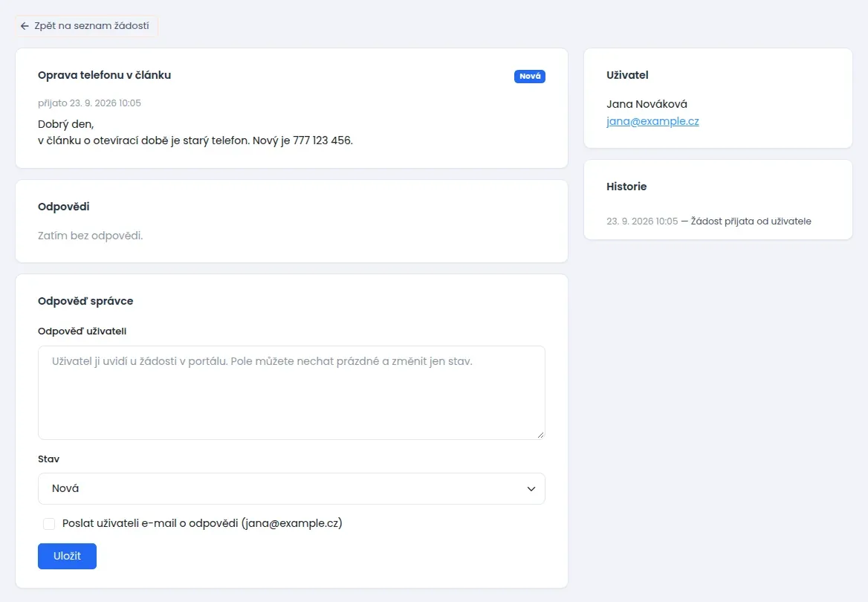Enable 'Poslat uživateli e-mail o odpovědi' checkbox
The width and height of the screenshot is (868, 602).
pyautogui.click(x=49, y=524)
